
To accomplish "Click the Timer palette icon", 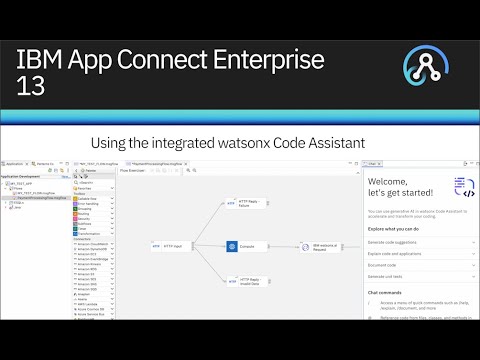I will pos(75,229).
